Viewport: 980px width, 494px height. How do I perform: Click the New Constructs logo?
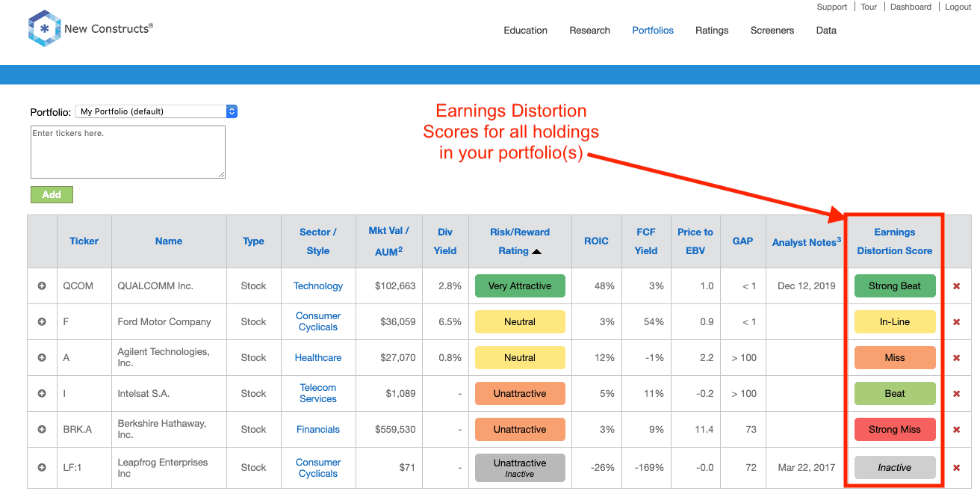point(90,29)
